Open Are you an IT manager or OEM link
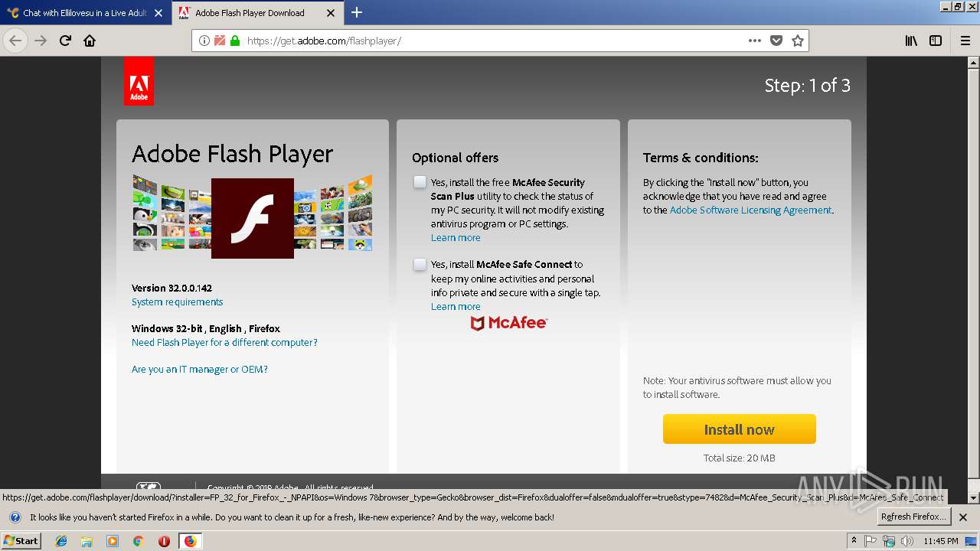The height and width of the screenshot is (551, 980). (200, 370)
